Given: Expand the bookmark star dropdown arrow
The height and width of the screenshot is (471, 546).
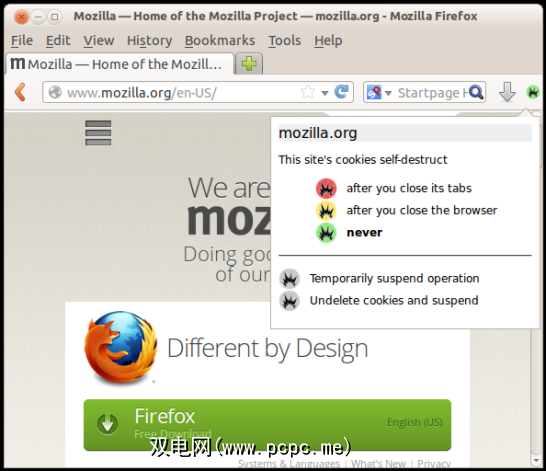Looking at the screenshot, I should pos(325,93).
